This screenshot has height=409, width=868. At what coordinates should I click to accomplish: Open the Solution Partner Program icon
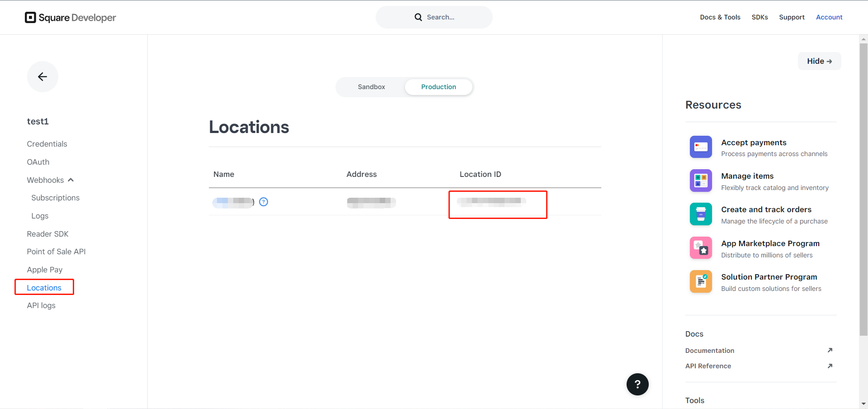pyautogui.click(x=701, y=281)
